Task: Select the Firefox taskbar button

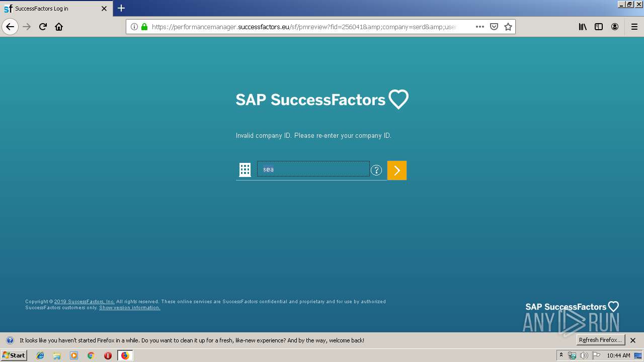Action: pyautogui.click(x=125, y=355)
